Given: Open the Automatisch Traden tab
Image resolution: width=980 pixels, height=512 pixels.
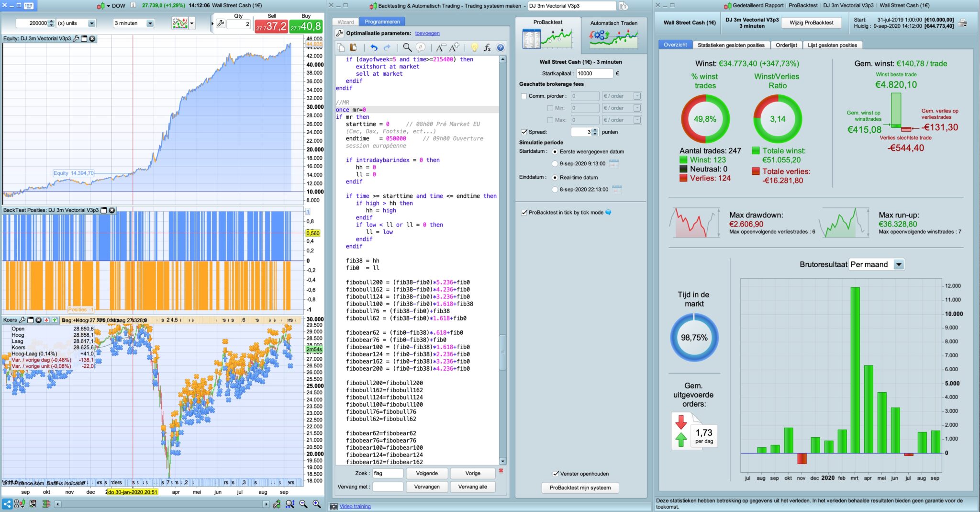Looking at the screenshot, I should [613, 35].
